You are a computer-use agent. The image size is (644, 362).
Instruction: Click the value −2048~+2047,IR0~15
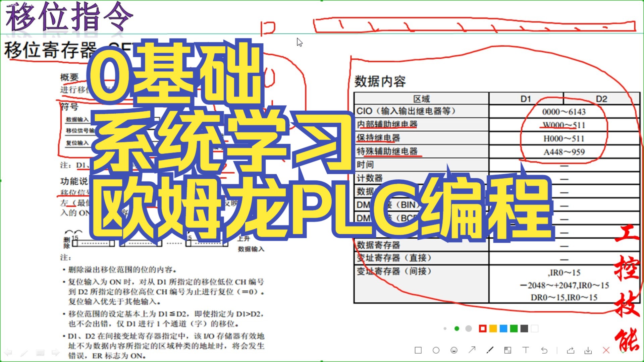[565, 285]
